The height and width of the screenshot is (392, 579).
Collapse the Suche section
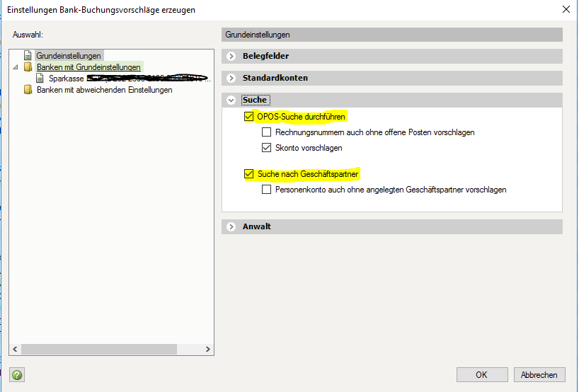coord(231,100)
